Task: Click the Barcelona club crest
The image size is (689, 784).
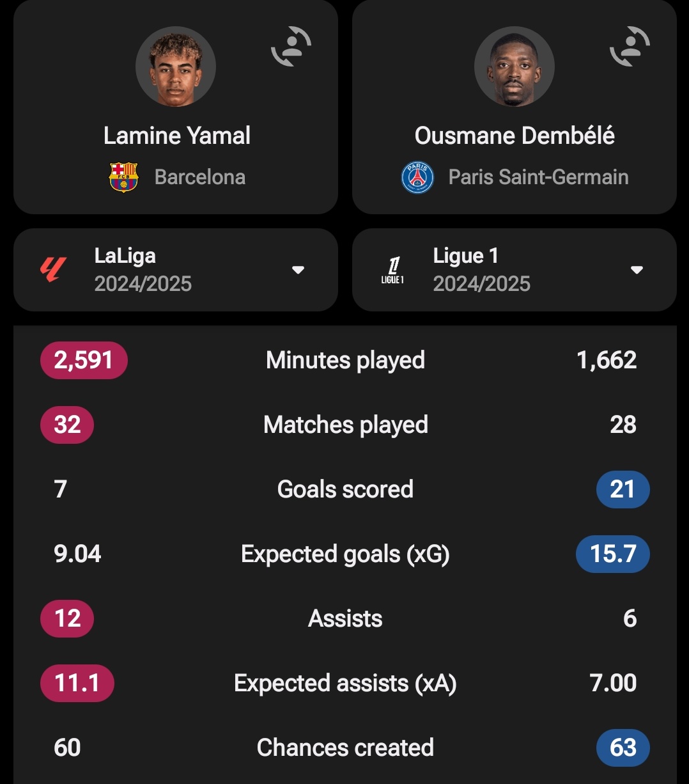Action: 123,177
